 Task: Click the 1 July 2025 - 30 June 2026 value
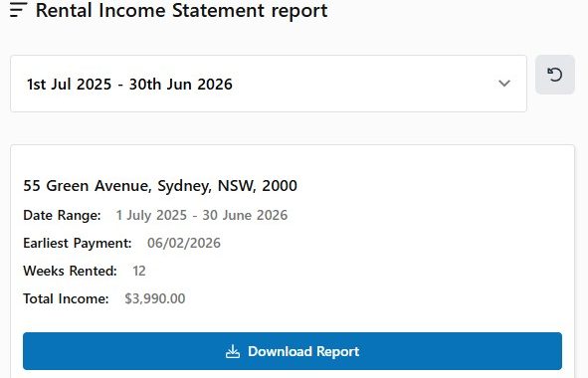click(x=202, y=215)
